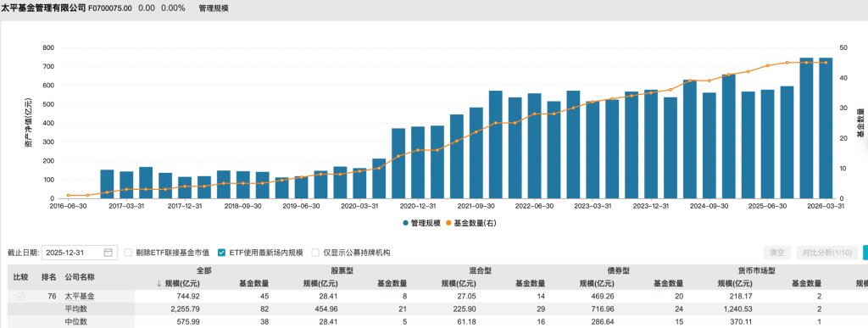Toggle compare checkbox in 太平基金 row
Screen dimensions: 868x328
(x=21, y=296)
